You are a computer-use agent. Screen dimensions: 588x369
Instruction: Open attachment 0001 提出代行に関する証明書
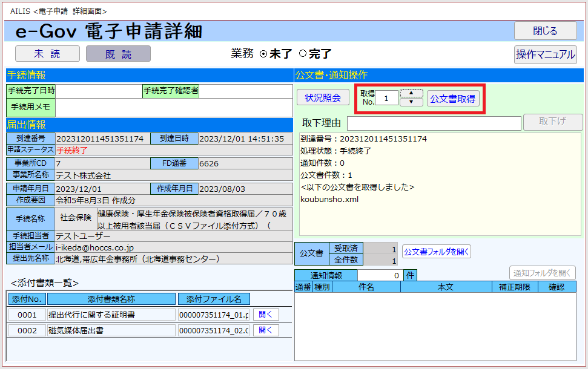click(266, 315)
